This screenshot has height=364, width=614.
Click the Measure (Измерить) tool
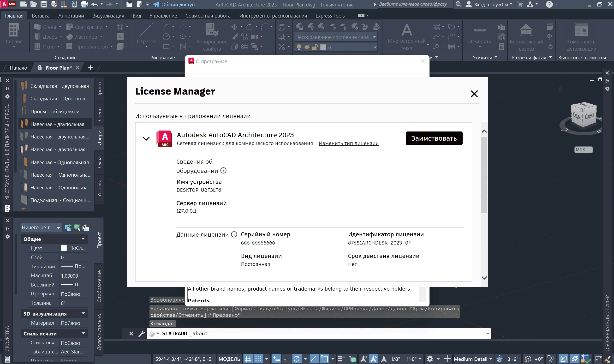tap(480, 36)
